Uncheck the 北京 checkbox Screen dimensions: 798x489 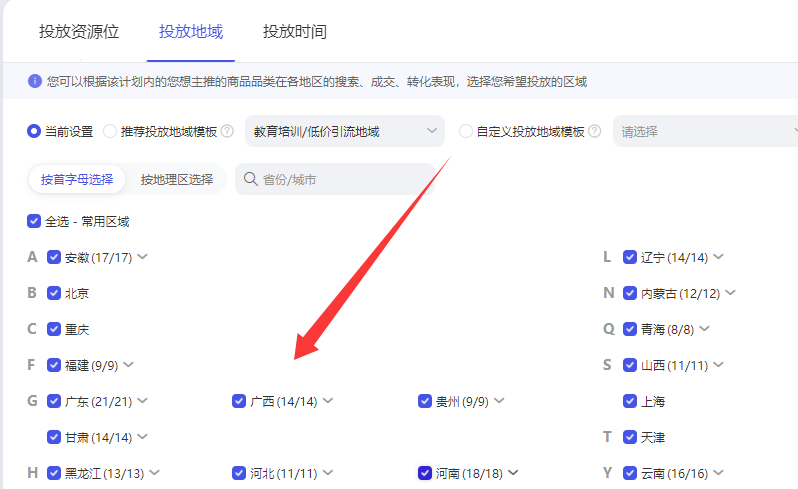(x=54, y=293)
